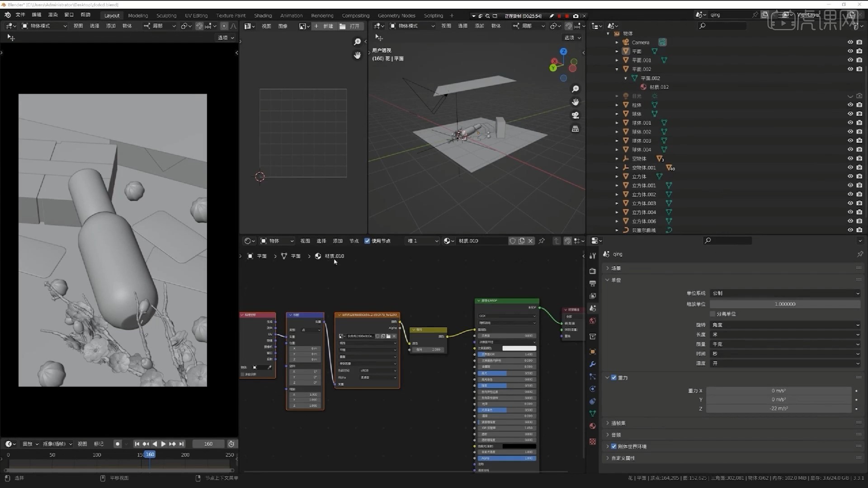
Task: Open the 质量 dropdown showing 千克
Action: click(785, 344)
